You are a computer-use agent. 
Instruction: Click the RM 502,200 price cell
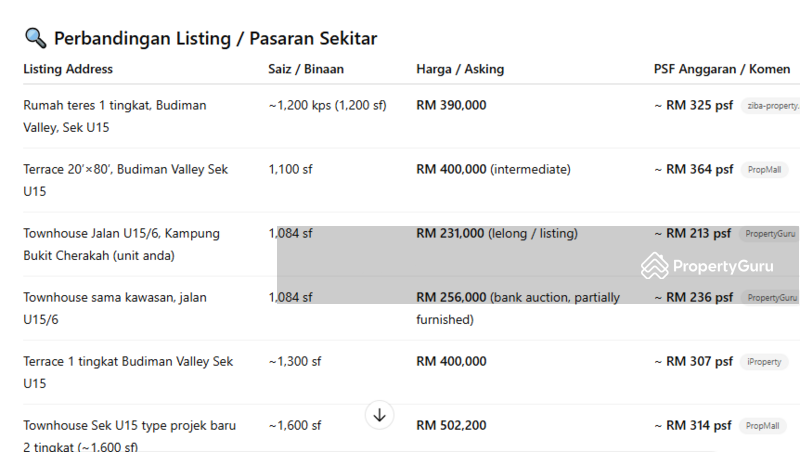(x=451, y=426)
